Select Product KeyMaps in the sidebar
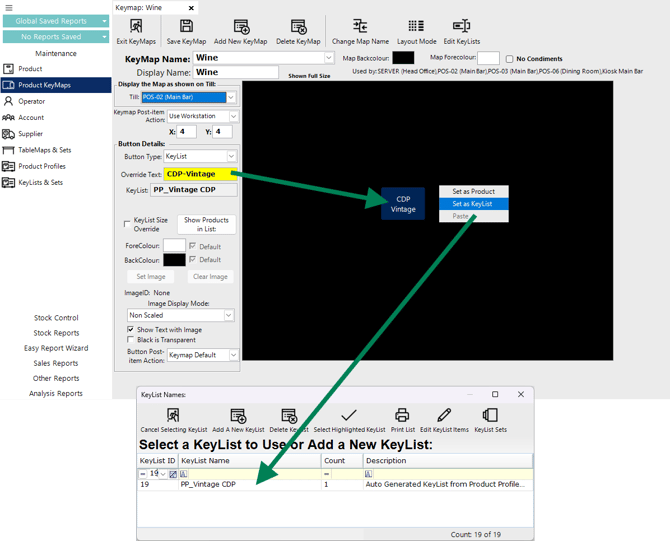 (x=56, y=85)
